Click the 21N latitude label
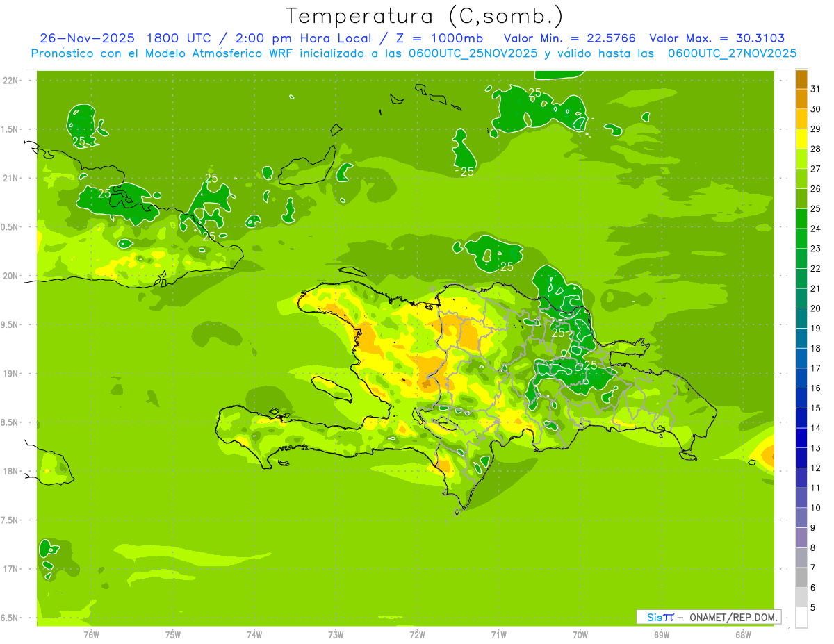Viewport: 834px width, 644px height. tap(10, 178)
